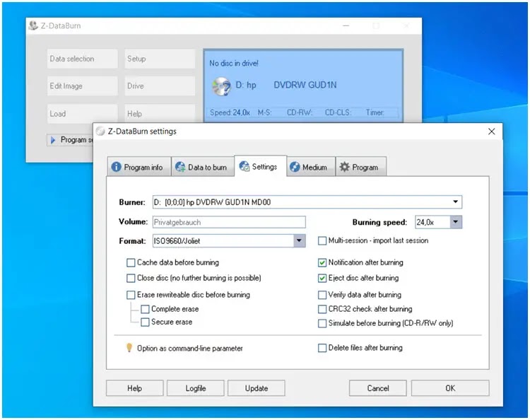Open the Logfile button
The image size is (530, 420).
pyautogui.click(x=195, y=388)
